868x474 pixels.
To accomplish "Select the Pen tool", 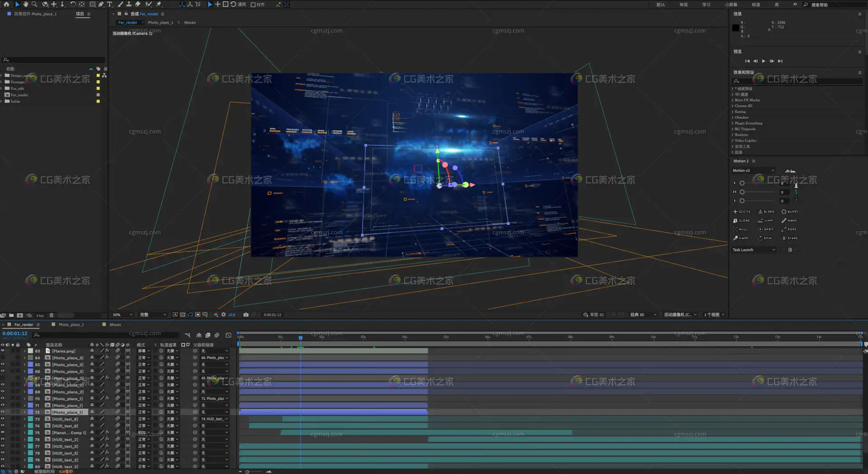I will [x=101, y=4].
